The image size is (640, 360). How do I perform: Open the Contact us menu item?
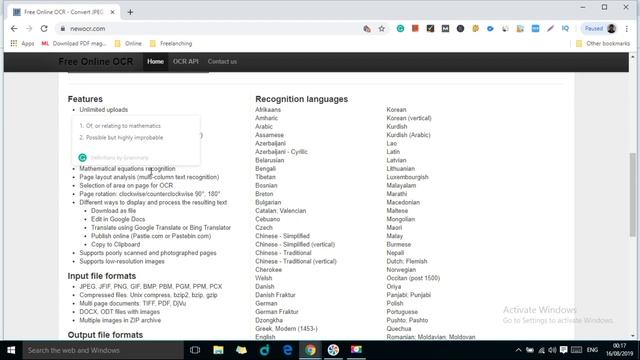(222, 62)
